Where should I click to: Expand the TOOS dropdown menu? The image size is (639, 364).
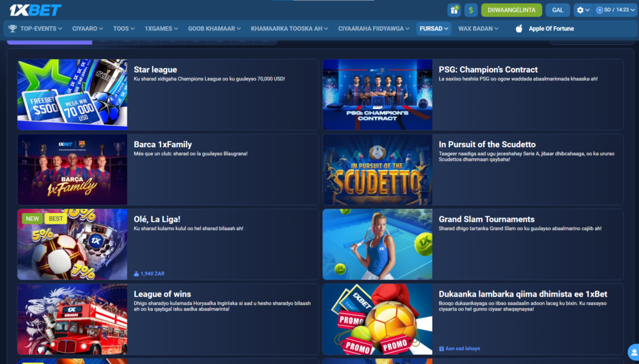124,29
